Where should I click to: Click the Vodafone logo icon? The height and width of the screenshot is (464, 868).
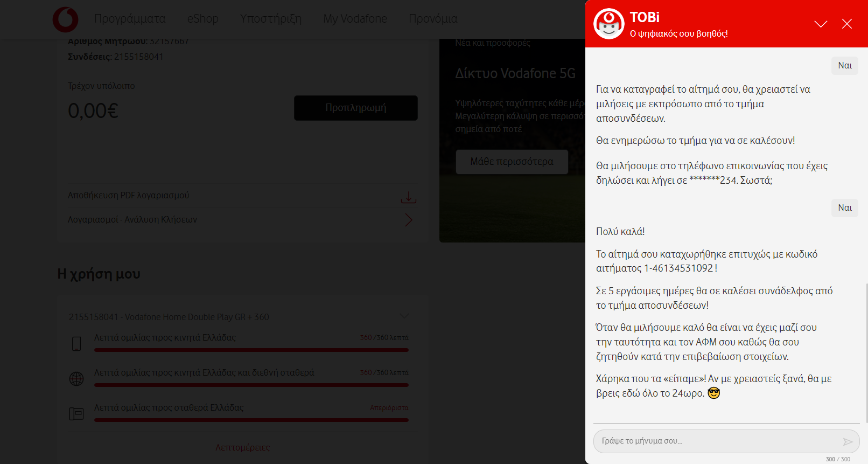pyautogui.click(x=65, y=19)
